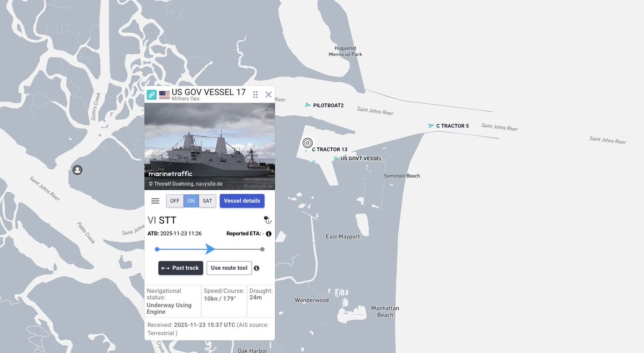The height and width of the screenshot is (353, 644).
Task: Click the Manhattan Beach map label
Action: (385, 312)
